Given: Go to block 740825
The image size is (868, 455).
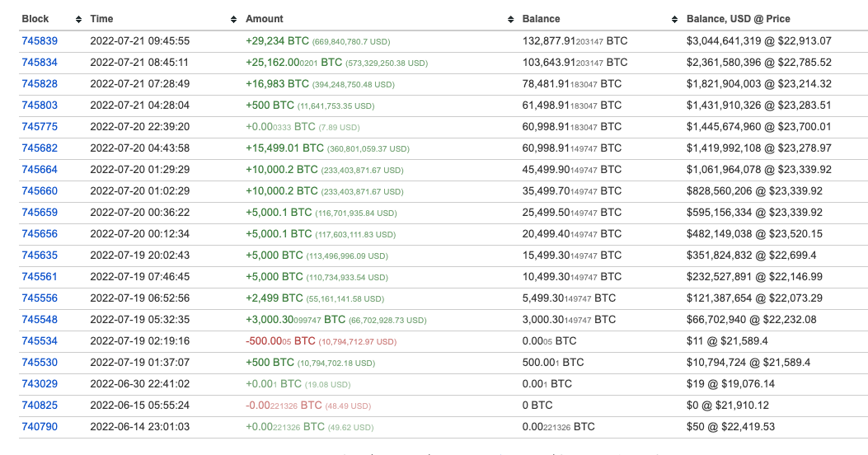Looking at the screenshot, I should pos(40,405).
